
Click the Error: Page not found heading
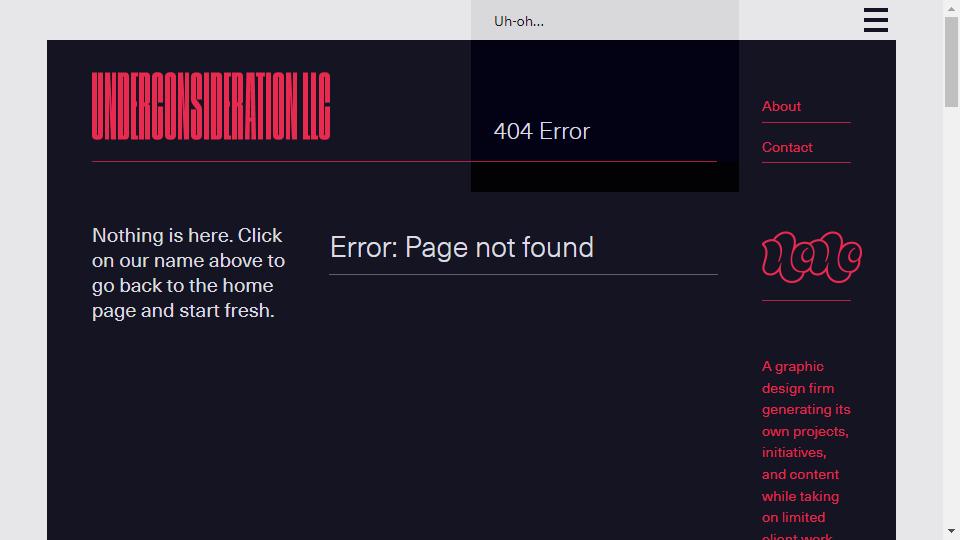pyautogui.click(x=462, y=247)
